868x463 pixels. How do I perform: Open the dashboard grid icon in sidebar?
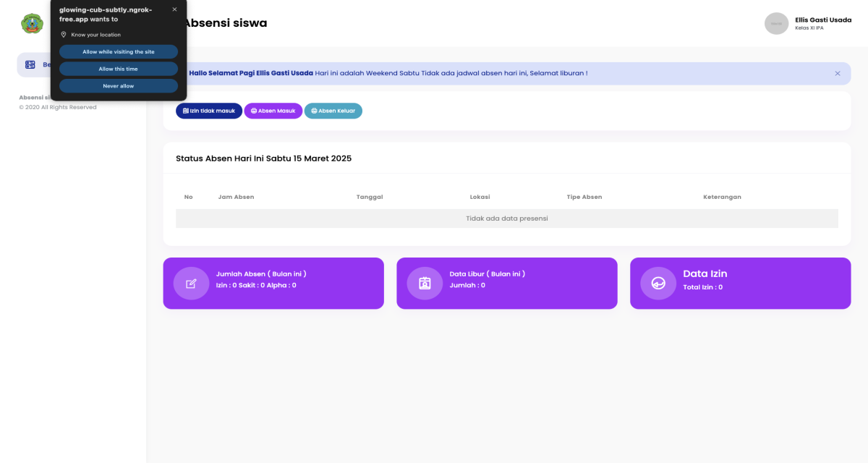click(x=30, y=64)
